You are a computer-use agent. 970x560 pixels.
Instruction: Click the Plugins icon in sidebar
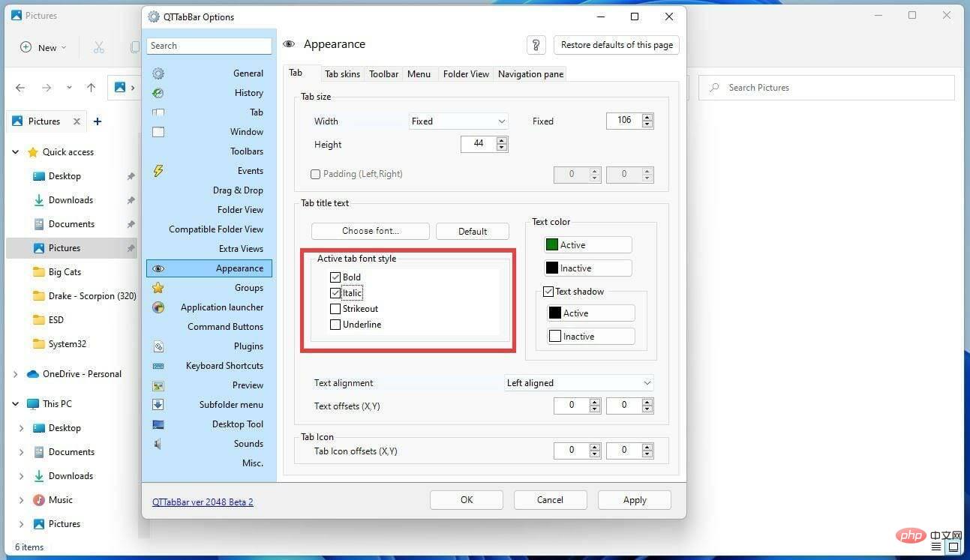158,346
